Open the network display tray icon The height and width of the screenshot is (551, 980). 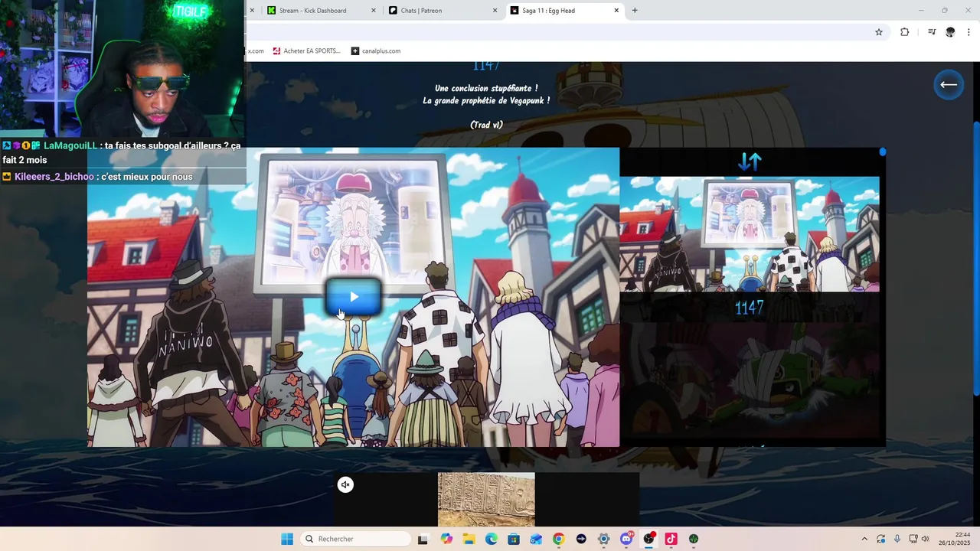coord(913,539)
